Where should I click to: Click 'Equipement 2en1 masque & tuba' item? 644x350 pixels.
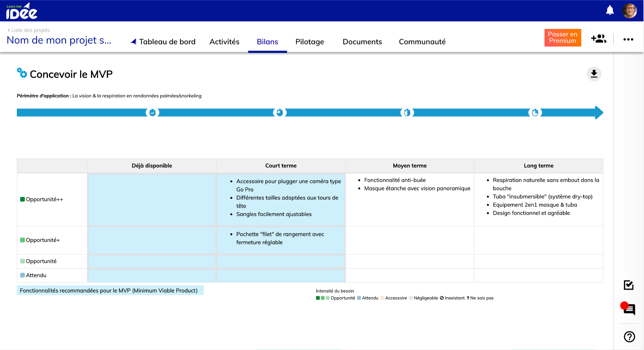coord(535,205)
